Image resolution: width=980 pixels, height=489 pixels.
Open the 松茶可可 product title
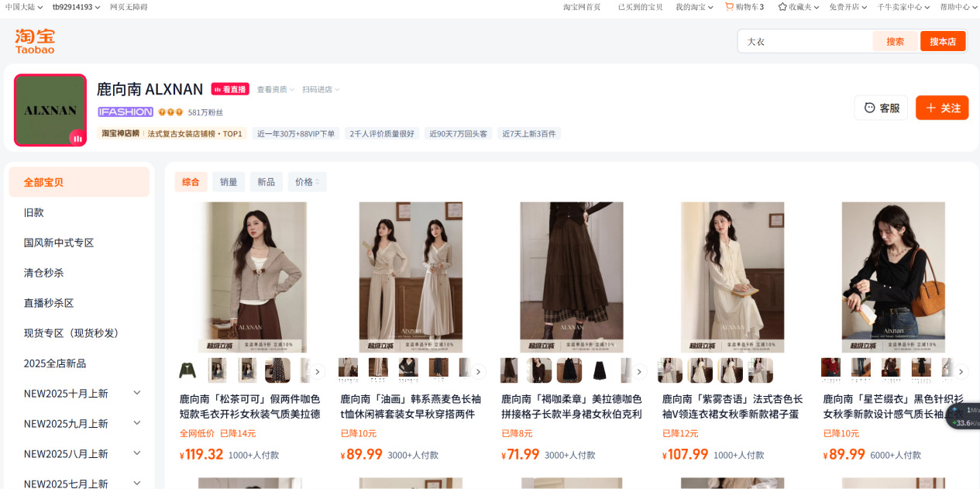click(x=250, y=407)
